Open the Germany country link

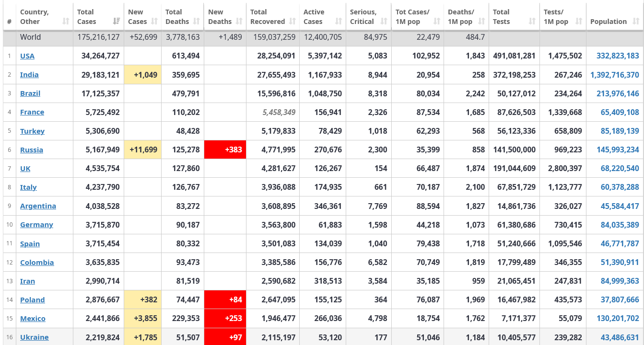36,225
